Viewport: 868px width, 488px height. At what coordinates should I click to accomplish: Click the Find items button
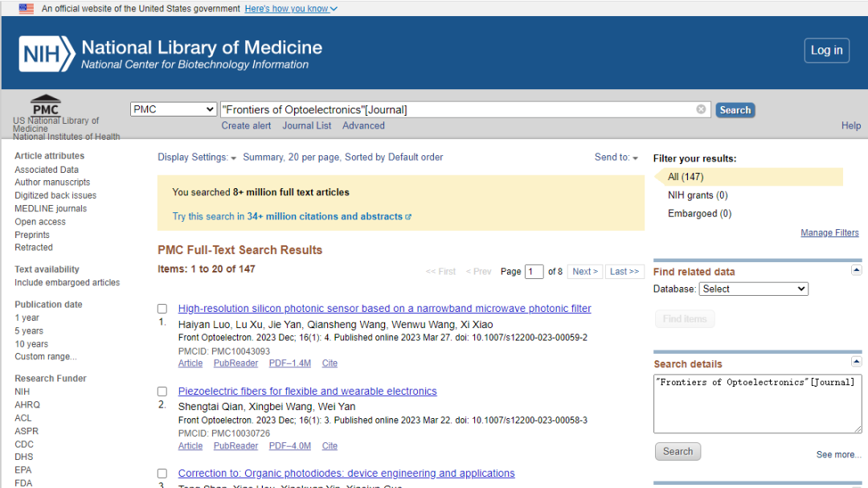click(x=685, y=319)
